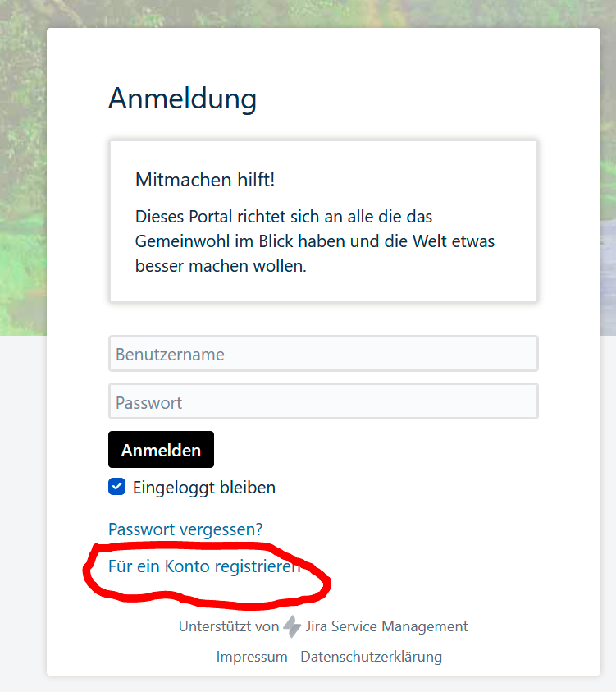This screenshot has height=692, width=616.
Task: Uncheck the Eingeloggt bleiben checkbox
Action: [116, 487]
